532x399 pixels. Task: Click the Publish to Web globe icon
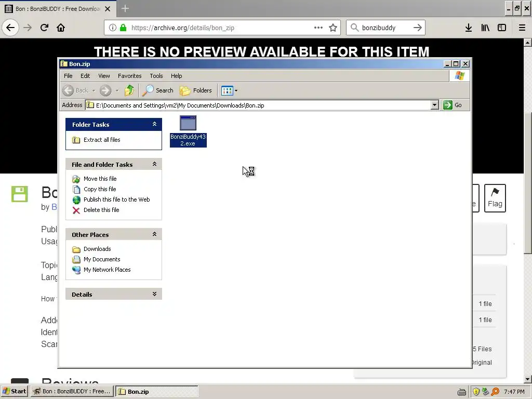coord(76,200)
